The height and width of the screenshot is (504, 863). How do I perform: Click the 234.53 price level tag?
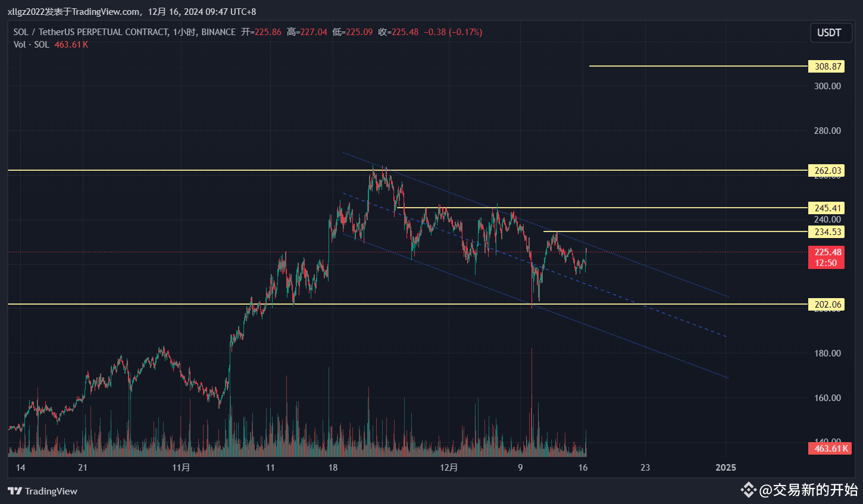tap(826, 232)
